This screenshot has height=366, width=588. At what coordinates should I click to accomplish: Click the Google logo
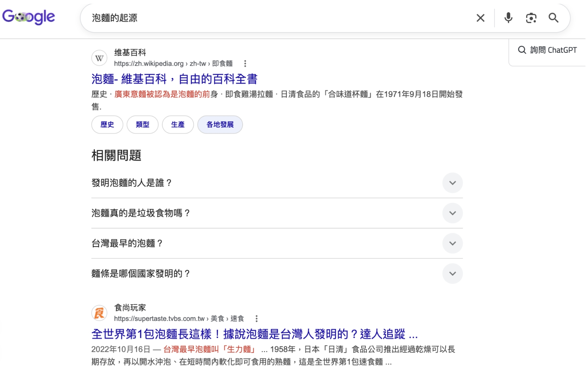tap(28, 17)
